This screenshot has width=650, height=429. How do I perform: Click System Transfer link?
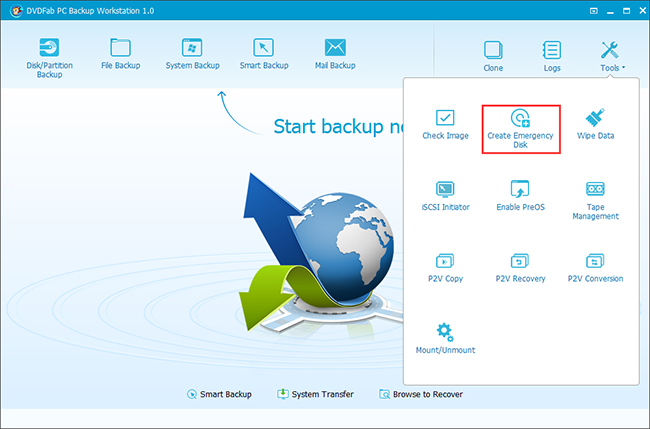315,394
